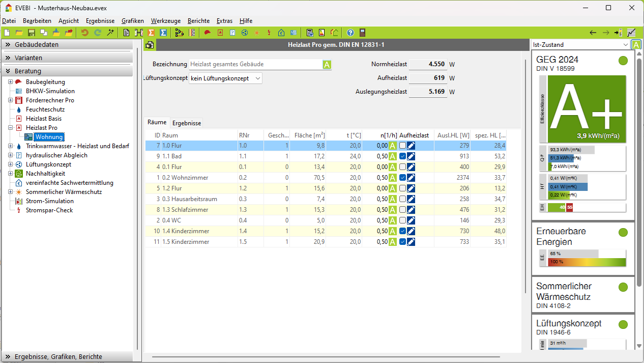
Task: Click the blue help question mark icon
Action: click(x=350, y=33)
